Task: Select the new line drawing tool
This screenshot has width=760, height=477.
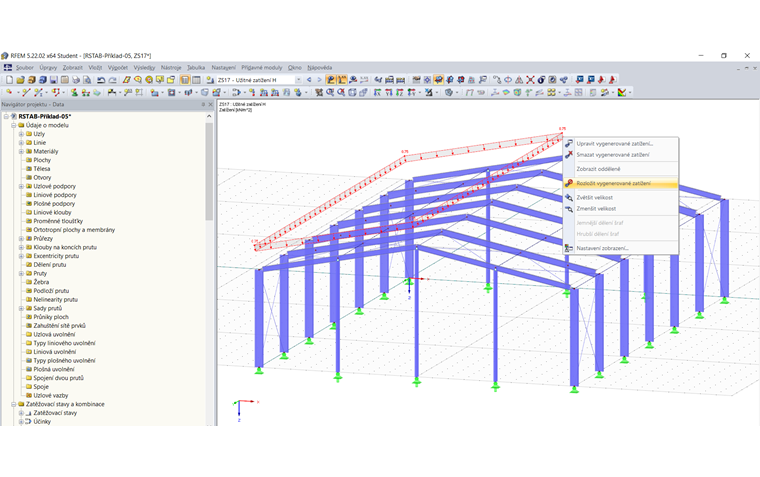Action: 26,92
